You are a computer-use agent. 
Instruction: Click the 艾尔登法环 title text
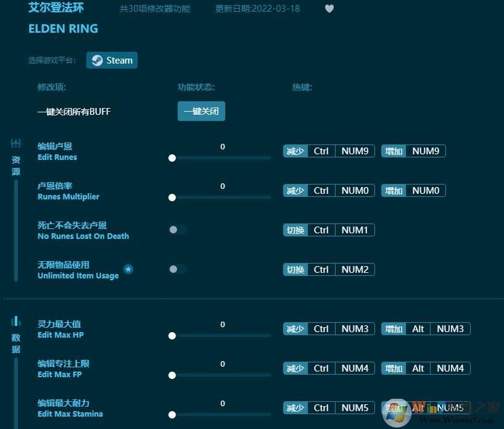pos(56,8)
